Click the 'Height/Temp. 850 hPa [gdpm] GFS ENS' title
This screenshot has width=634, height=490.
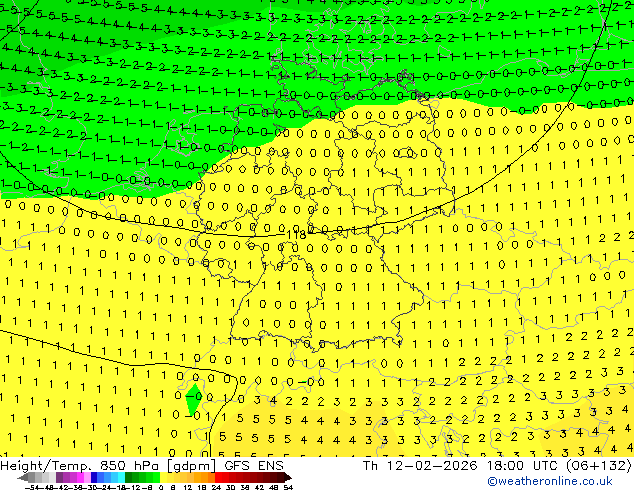(142, 465)
